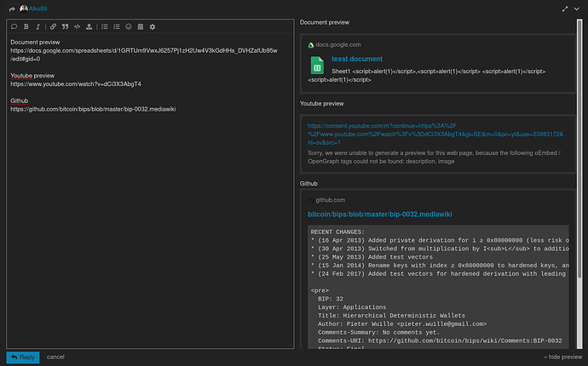
Task: Insert a bulleted list
Action: pos(105,26)
